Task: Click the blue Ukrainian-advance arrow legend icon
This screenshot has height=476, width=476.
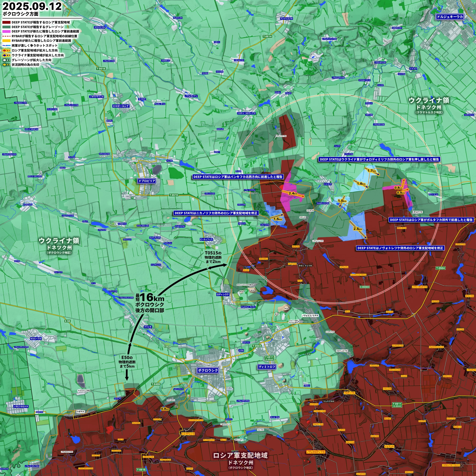Action: click(x=6, y=55)
